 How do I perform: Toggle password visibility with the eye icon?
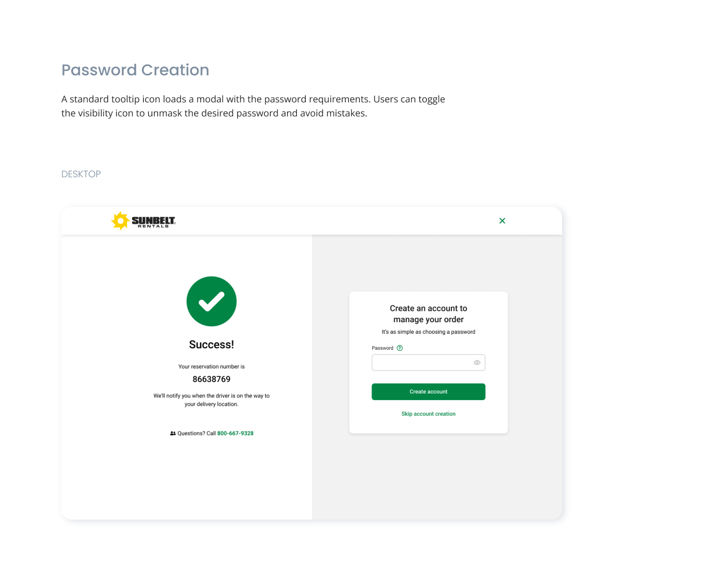pyautogui.click(x=477, y=363)
